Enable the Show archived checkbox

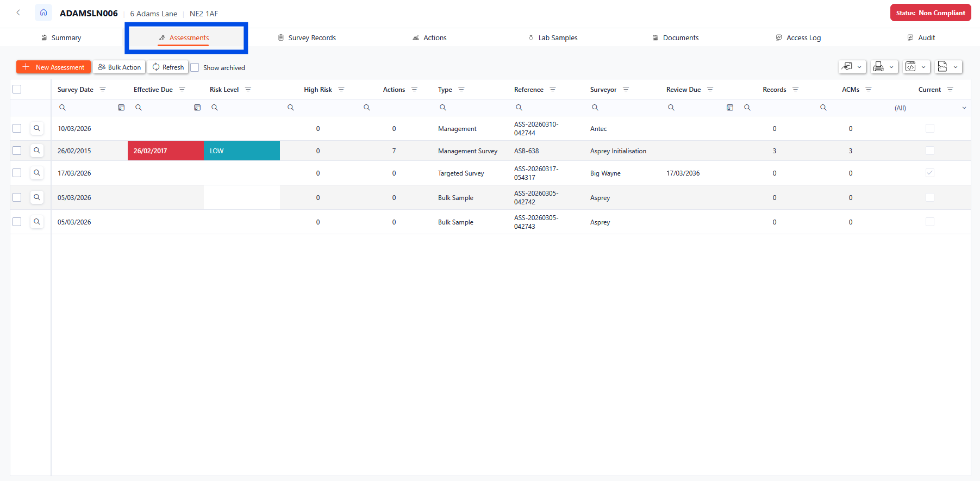pos(195,67)
